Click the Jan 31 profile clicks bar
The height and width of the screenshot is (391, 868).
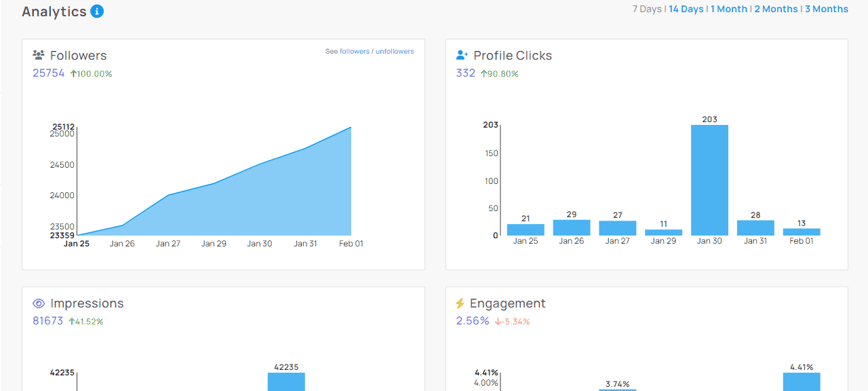755,228
